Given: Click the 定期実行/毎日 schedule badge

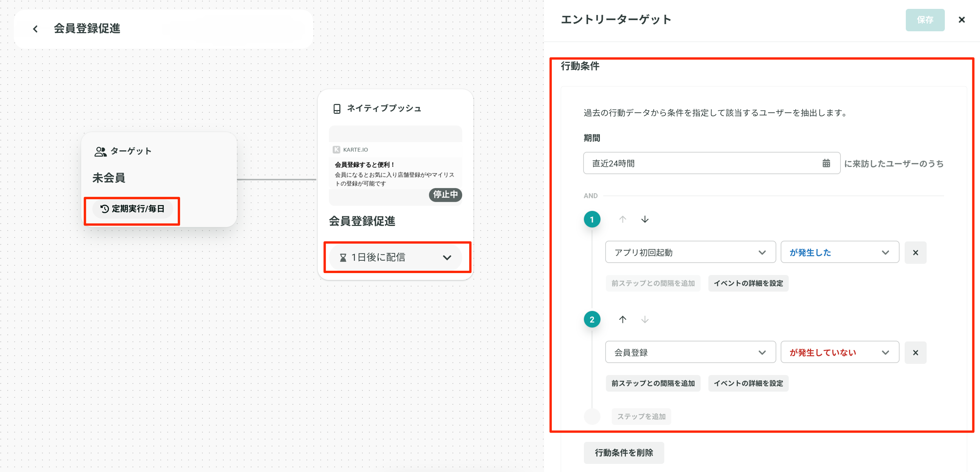Looking at the screenshot, I should click(x=133, y=209).
